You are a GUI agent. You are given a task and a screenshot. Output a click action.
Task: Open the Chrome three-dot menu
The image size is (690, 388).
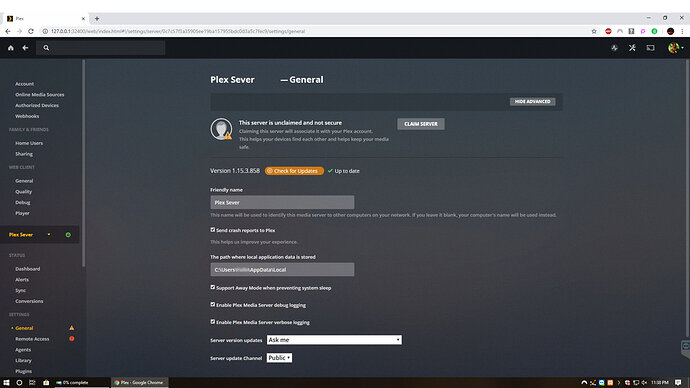pos(683,31)
